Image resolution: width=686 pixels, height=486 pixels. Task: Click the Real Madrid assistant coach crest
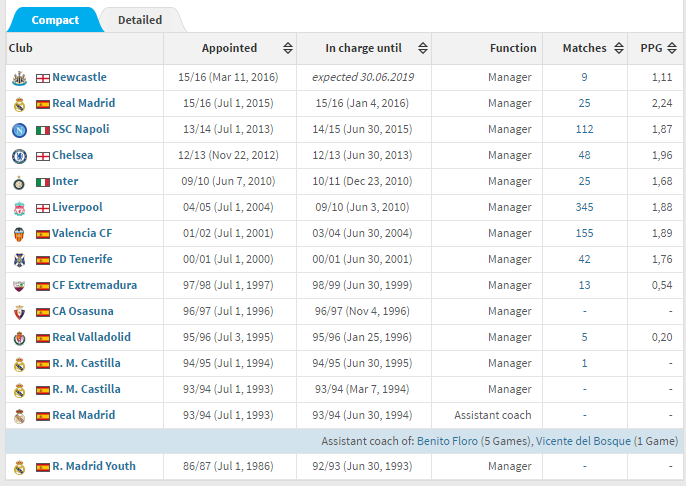pos(19,416)
